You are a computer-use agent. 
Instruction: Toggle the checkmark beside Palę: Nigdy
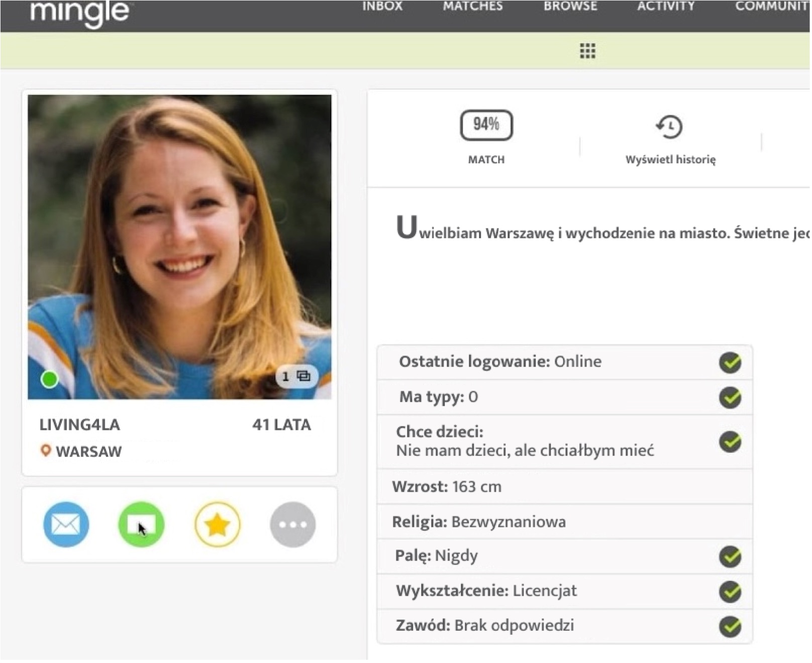(x=731, y=557)
